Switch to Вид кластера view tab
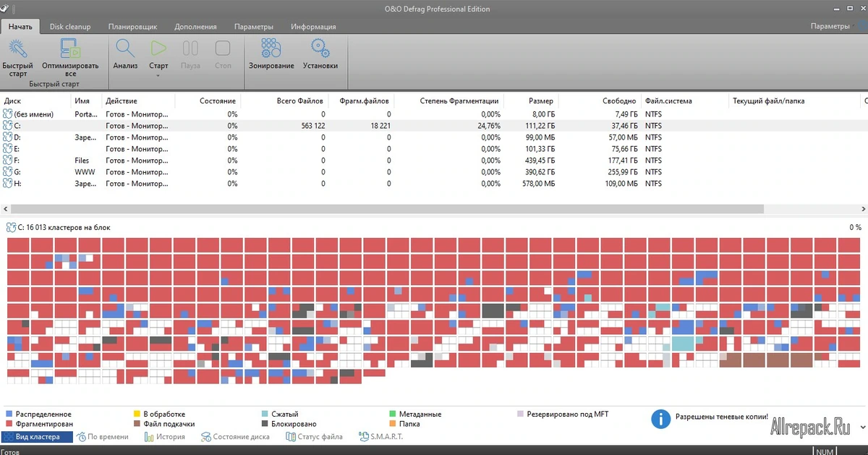 pyautogui.click(x=37, y=437)
